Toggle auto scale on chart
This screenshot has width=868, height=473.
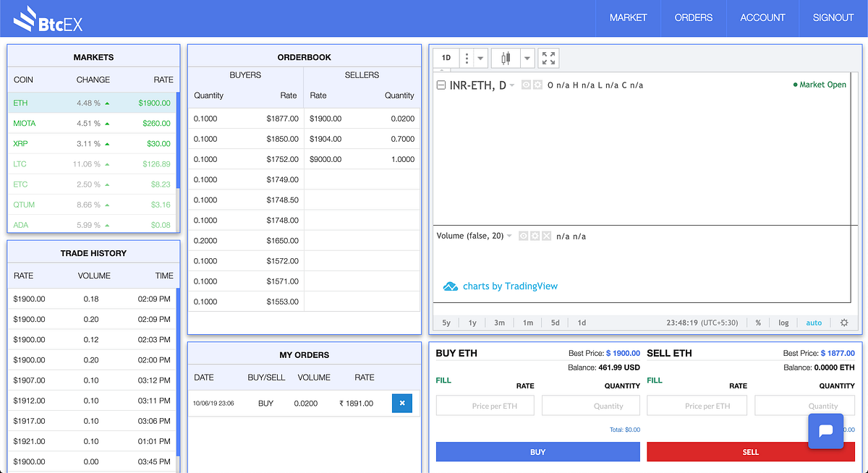coord(814,323)
